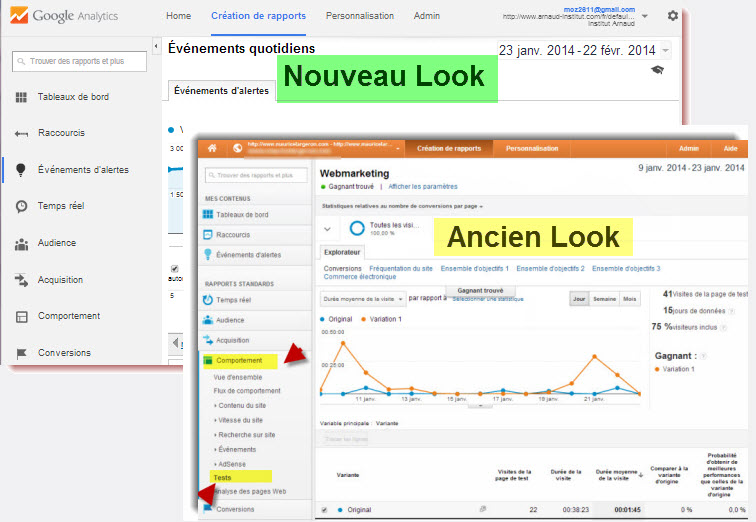Click the orange Gagnant Variation 1 marker
756x522 pixels.
coord(657,369)
